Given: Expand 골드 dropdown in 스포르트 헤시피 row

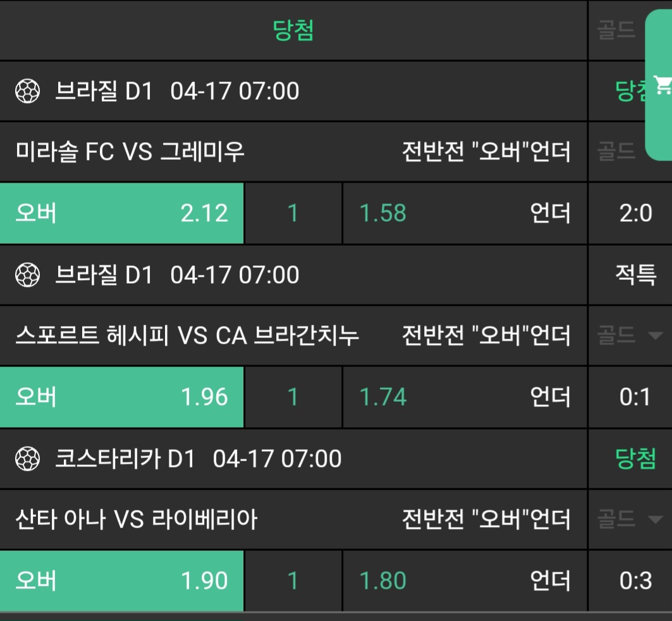Looking at the screenshot, I should [630, 335].
